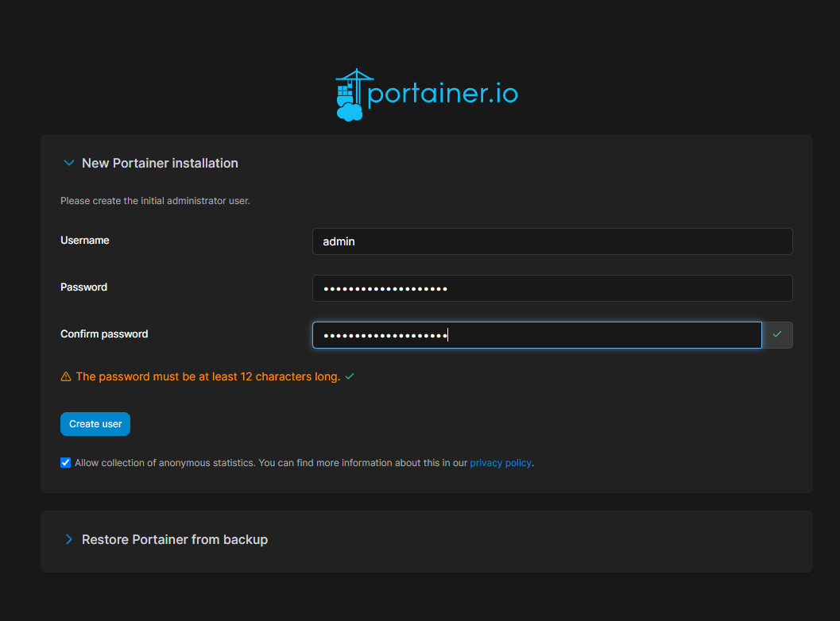Click the green checkmark beside confirm password
The width and height of the screenshot is (840, 621).
777,334
